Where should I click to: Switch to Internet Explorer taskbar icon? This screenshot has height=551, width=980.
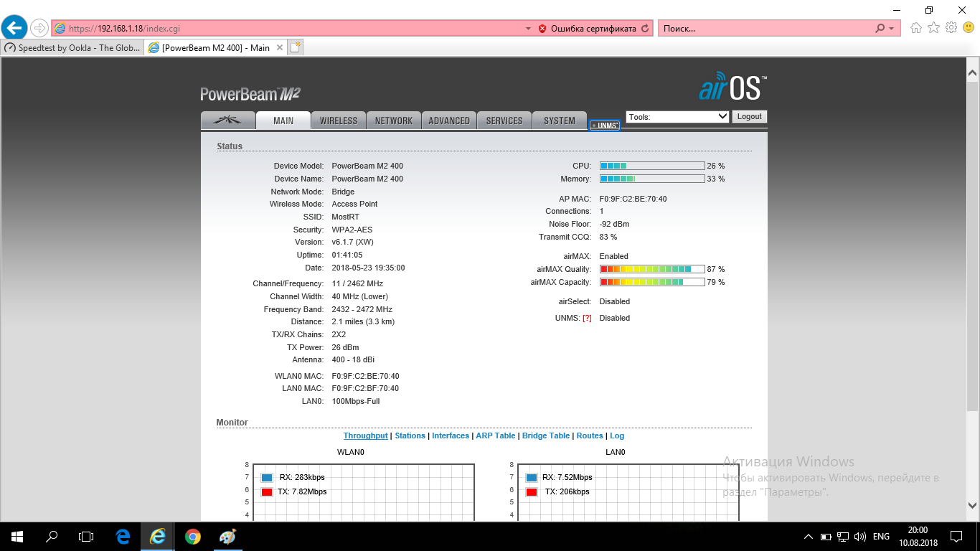coord(158,536)
